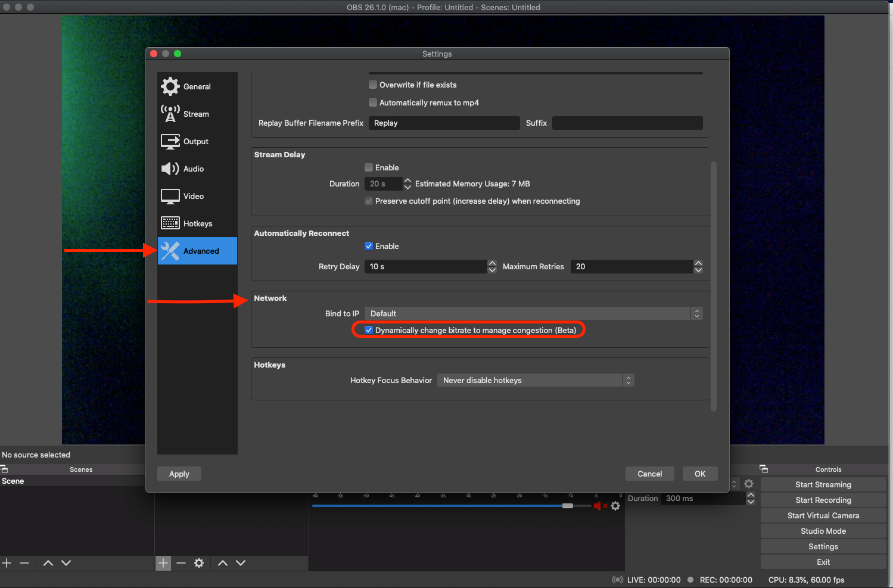Screen dimensions: 893x588
Task: Adjust the audio mixer volume slider
Action: click(x=568, y=506)
